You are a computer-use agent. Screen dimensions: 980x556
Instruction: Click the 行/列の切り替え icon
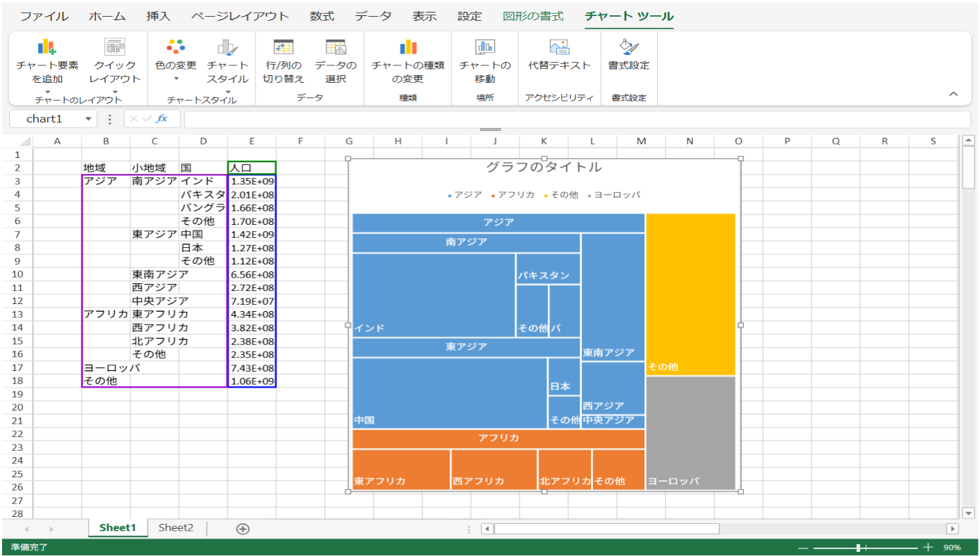point(283,47)
